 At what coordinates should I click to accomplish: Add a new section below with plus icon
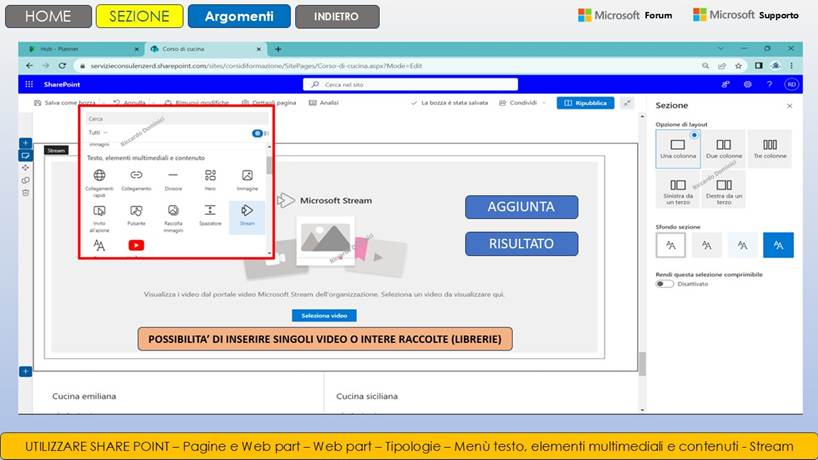click(x=25, y=371)
